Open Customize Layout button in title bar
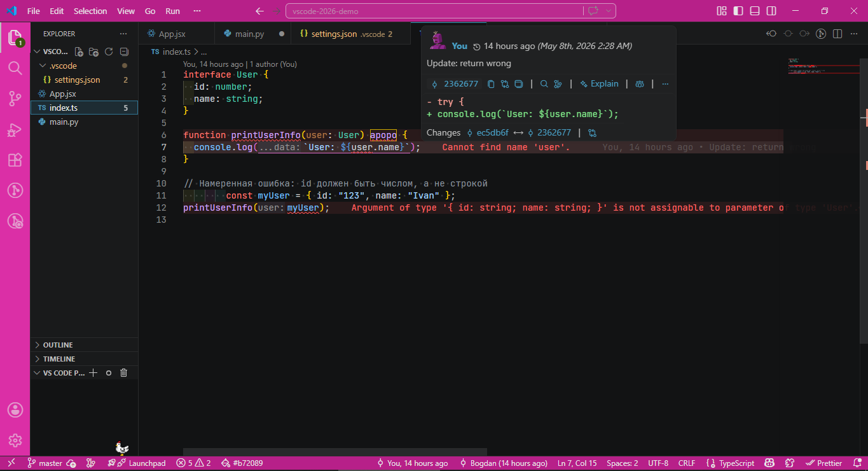This screenshot has width=868, height=471. click(x=722, y=11)
